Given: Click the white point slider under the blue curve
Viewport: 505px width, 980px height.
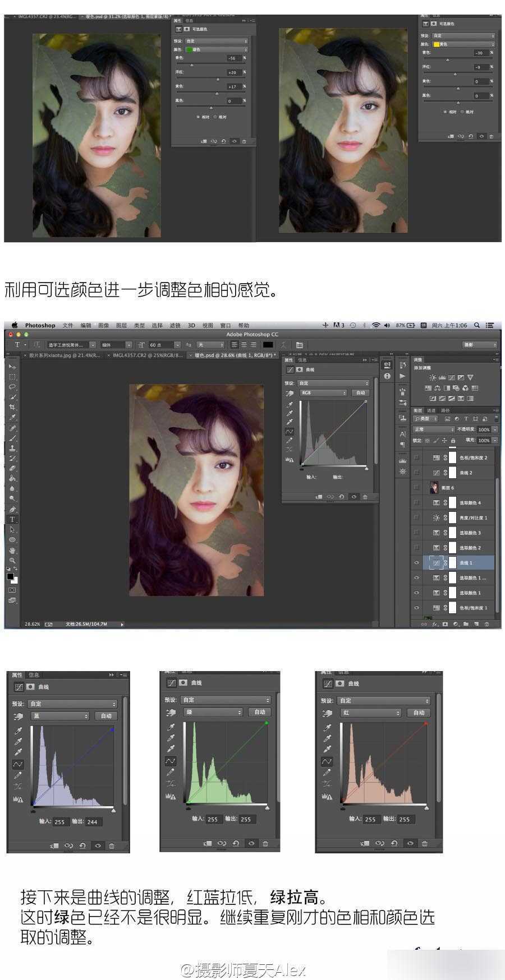Looking at the screenshot, I should 113,810.
